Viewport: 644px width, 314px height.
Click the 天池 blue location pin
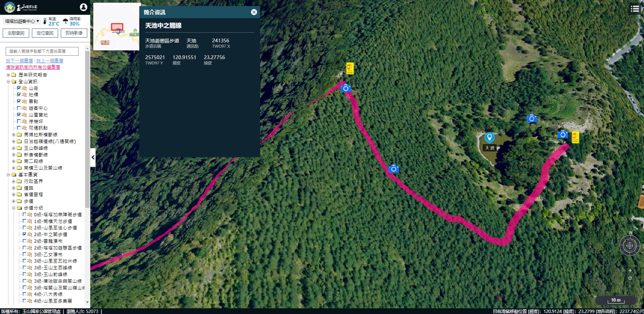[x=489, y=138]
